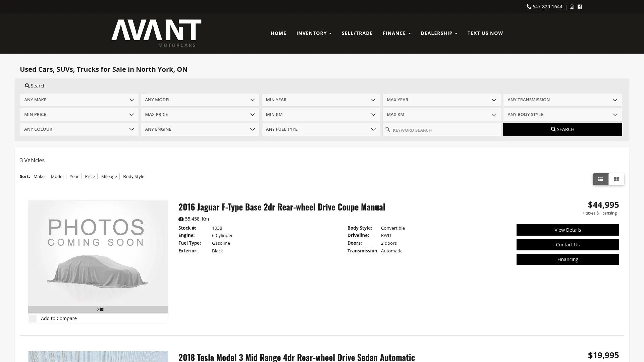Screen dimensions: 644x362
Task: Open the Facebook icon link
Action: (x=580, y=7)
